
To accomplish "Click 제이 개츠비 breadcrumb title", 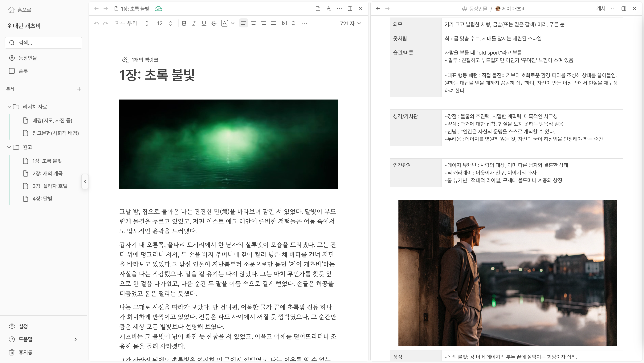I will (511, 9).
